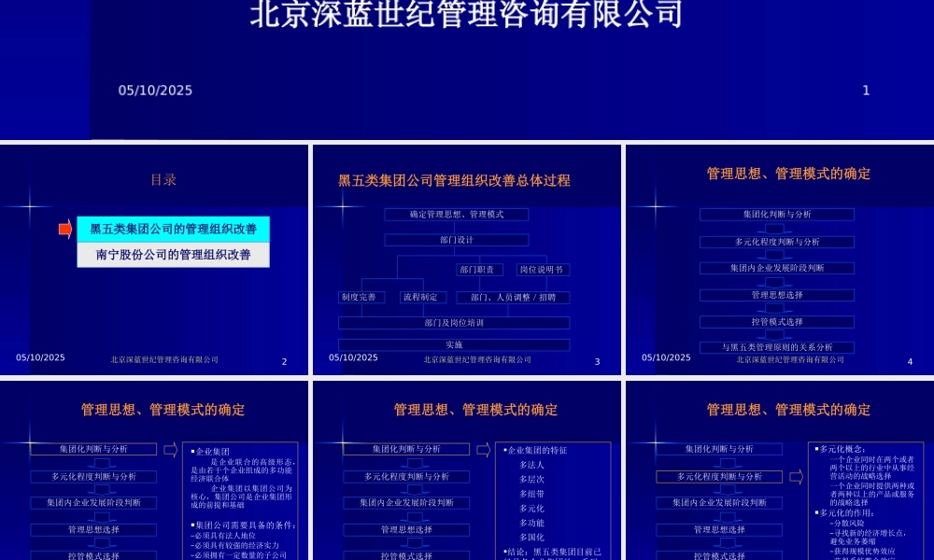Click 集团内企业发展阶段判断 box on slide 4

click(777, 268)
